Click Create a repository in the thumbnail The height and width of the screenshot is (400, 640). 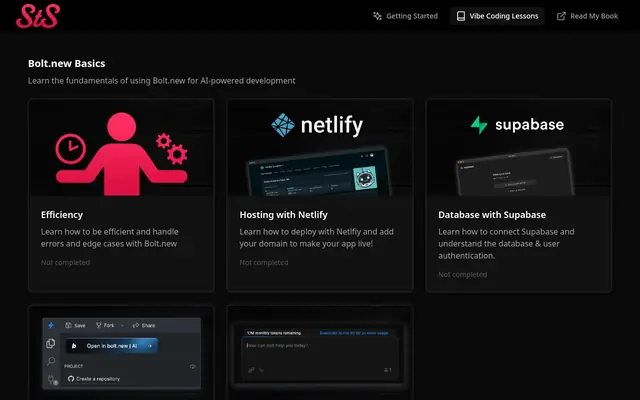(x=94, y=379)
